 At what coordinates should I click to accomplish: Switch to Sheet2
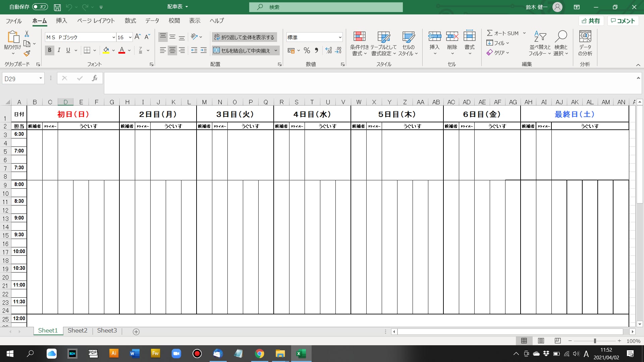point(77,330)
